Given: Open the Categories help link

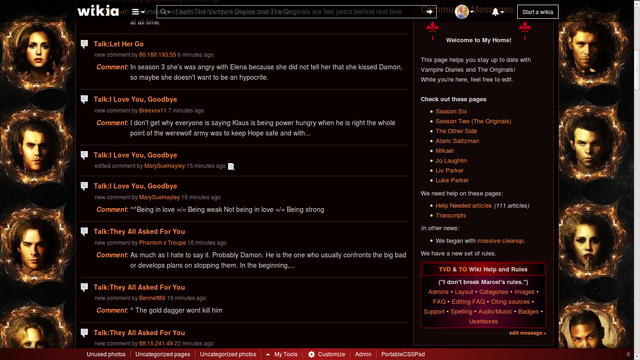Looking at the screenshot, I should point(493,292).
